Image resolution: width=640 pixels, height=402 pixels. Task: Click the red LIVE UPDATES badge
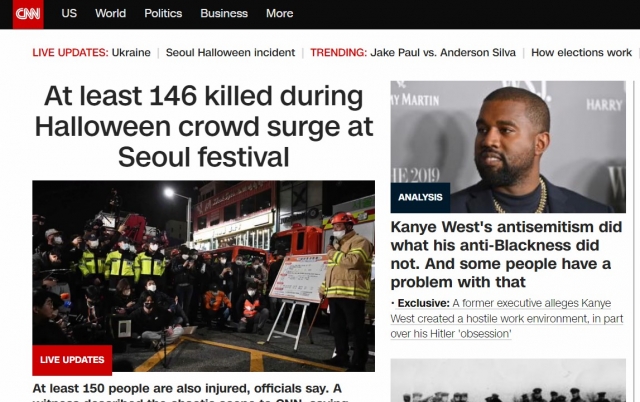tap(72, 360)
